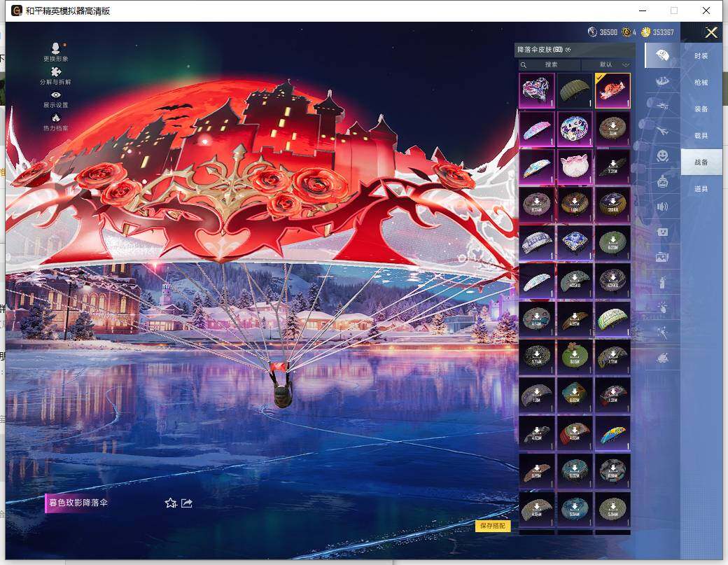Download the 3.1M parachute skin
Image resolution: width=728 pixels, height=565 pixels.
click(x=613, y=129)
